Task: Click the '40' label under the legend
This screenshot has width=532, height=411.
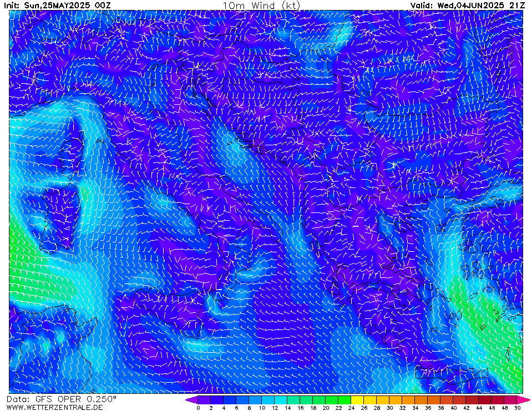Action: tap(454, 408)
